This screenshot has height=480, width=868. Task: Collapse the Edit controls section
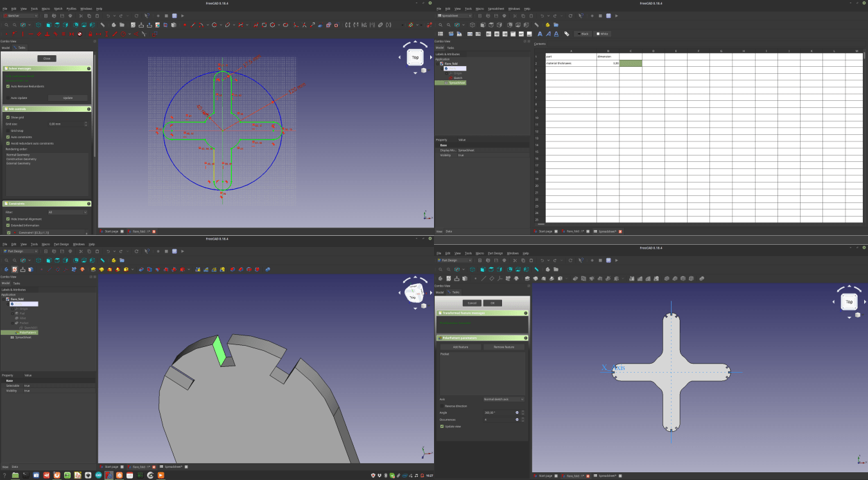point(89,109)
